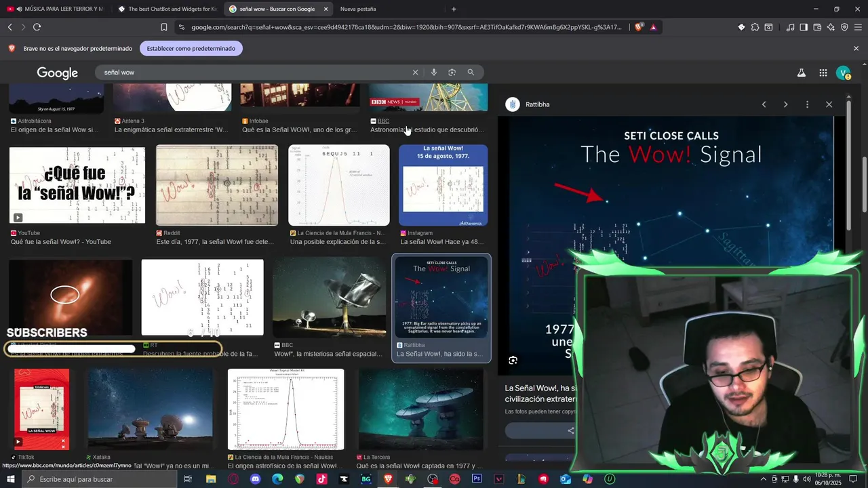Open the selected Rattibha SETI Close Calls thumbnail

(441, 298)
